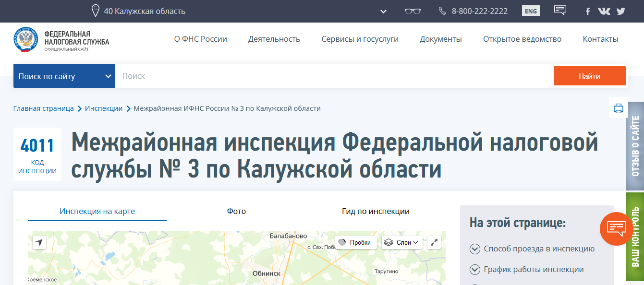
Task: Open the Поиск по сайту dropdown
Action: click(x=64, y=76)
